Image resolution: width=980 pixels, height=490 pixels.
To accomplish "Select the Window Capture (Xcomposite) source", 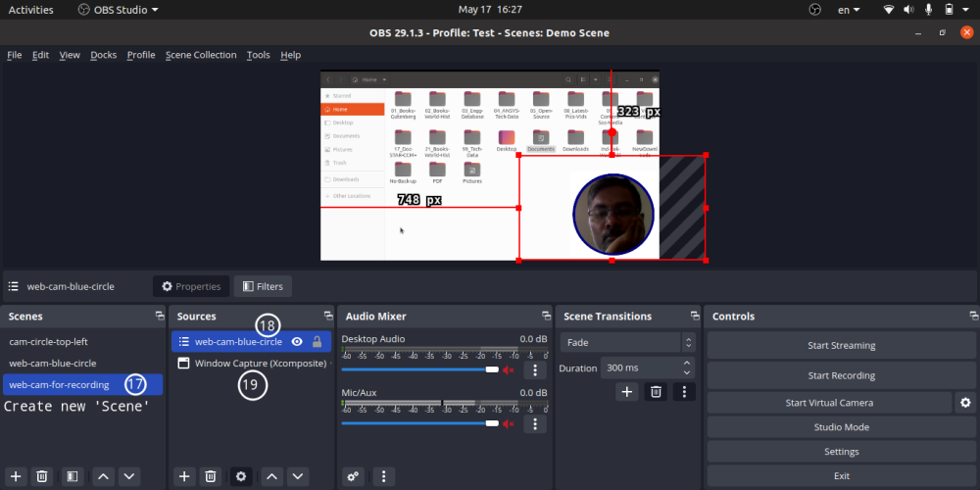I will tap(251, 364).
